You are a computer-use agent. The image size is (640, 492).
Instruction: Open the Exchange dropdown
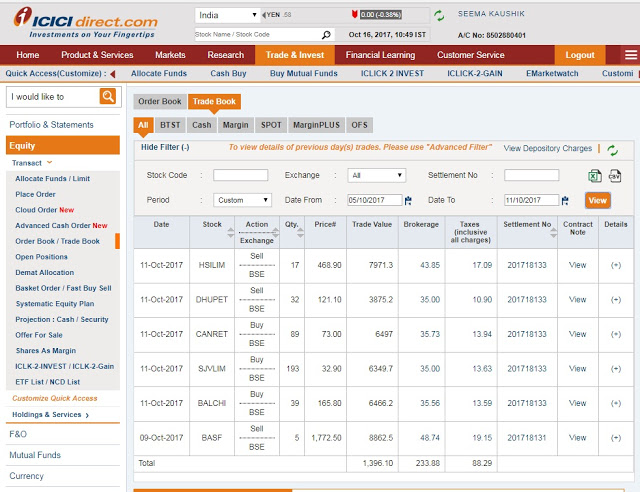click(376, 176)
